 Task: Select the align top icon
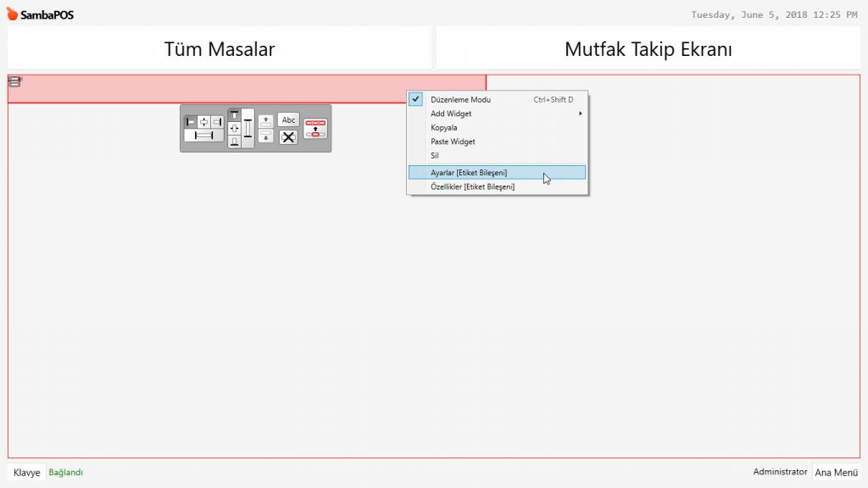234,114
